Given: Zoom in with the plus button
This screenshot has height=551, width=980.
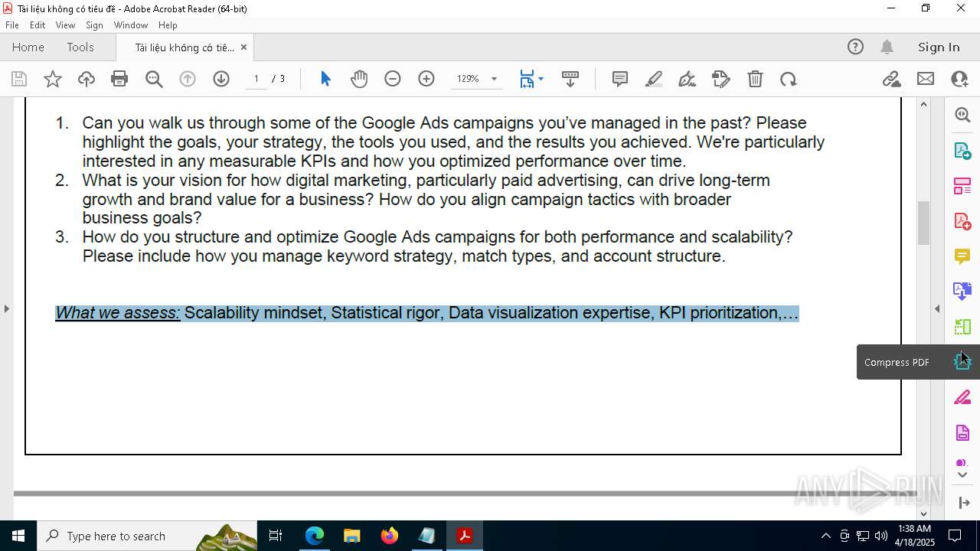Looking at the screenshot, I should pos(426,79).
